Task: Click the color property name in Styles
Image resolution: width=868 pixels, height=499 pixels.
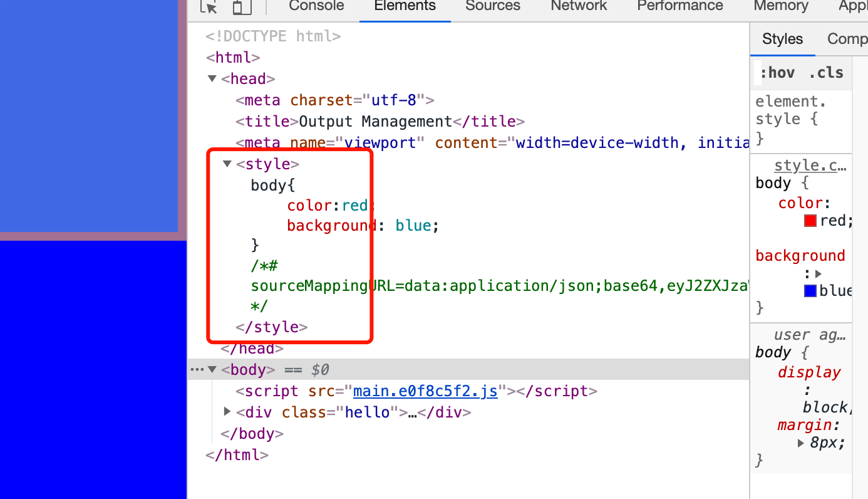Action: click(x=800, y=203)
